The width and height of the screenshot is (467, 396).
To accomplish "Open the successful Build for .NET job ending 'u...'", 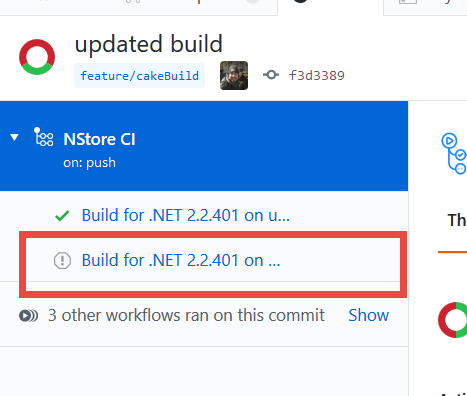I will (x=186, y=215).
